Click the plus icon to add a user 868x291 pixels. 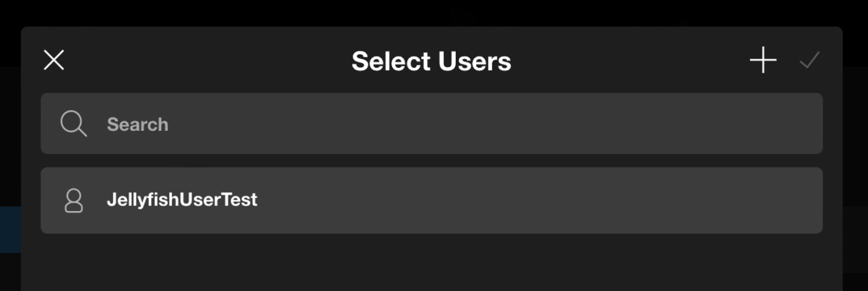(763, 61)
